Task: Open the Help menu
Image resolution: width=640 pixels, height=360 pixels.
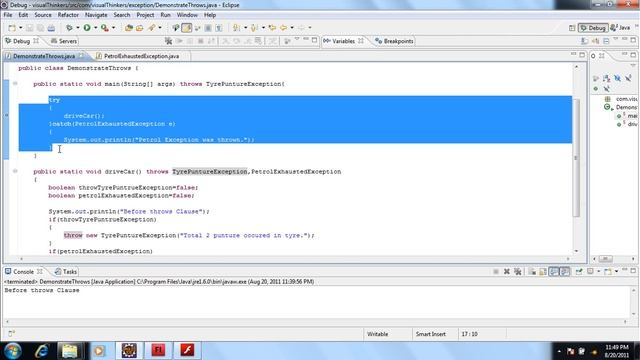Action: click(210, 15)
